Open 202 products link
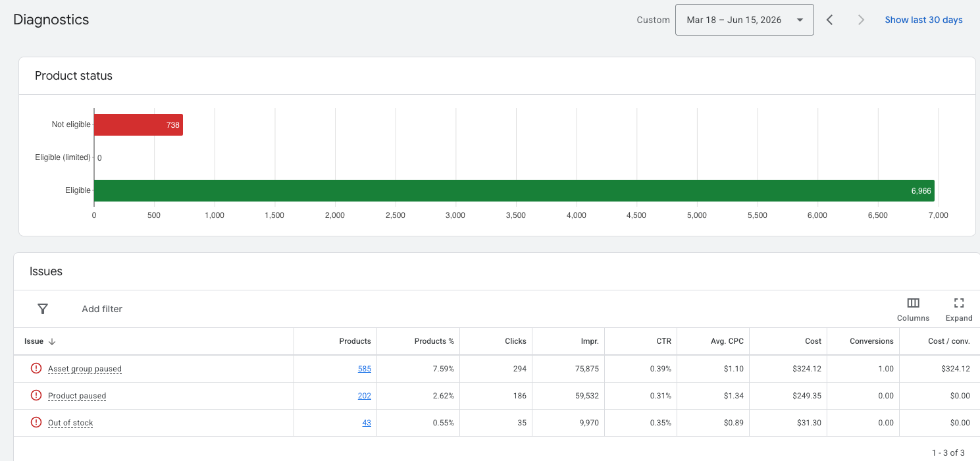This screenshot has width=980, height=461. click(x=365, y=396)
